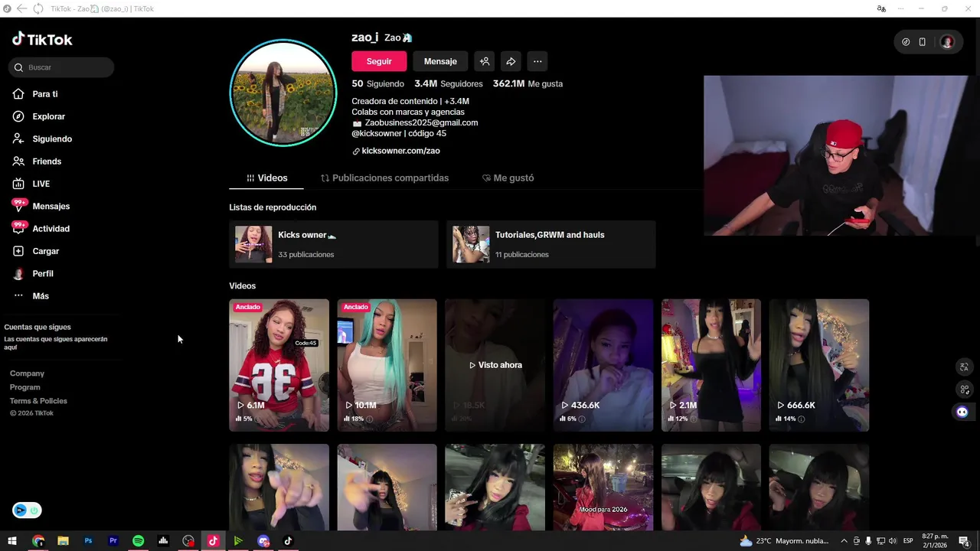Click the TikTok logo
Image resolution: width=980 pixels, height=551 pixels.
[42, 39]
